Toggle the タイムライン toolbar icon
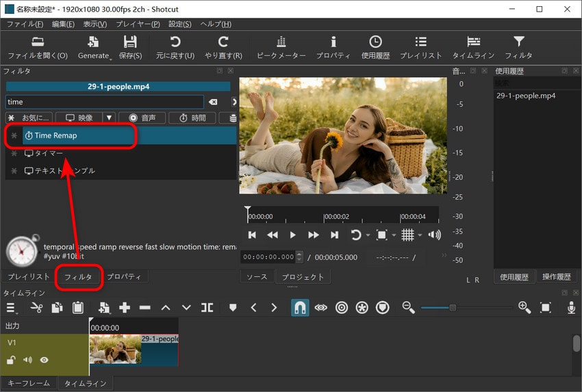The width and height of the screenshot is (582, 392). click(x=473, y=47)
